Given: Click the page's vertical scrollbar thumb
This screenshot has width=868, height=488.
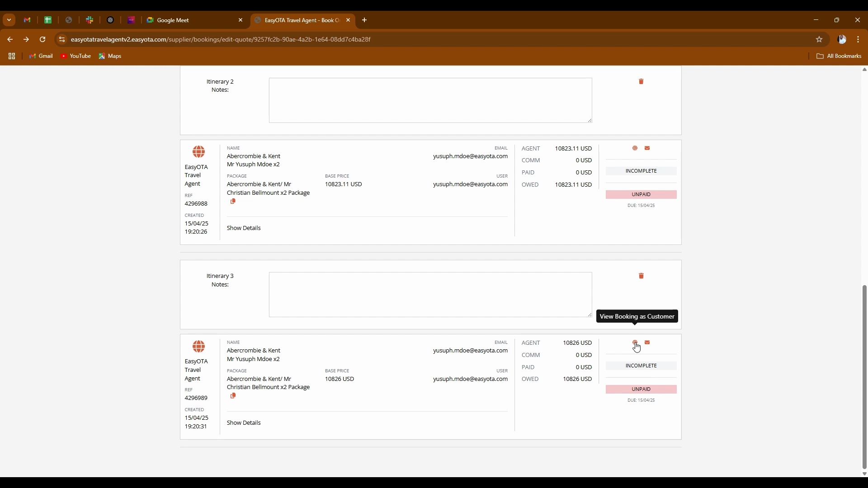Looking at the screenshot, I should click(864, 377).
